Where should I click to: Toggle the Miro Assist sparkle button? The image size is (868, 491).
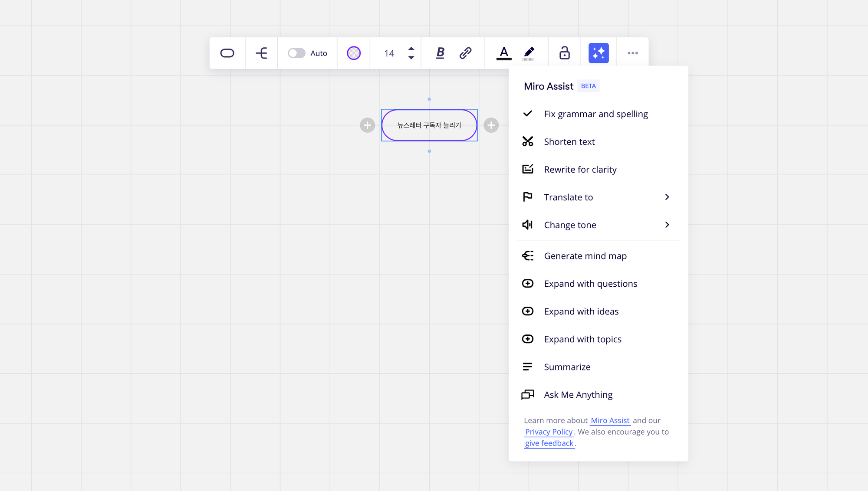point(598,53)
